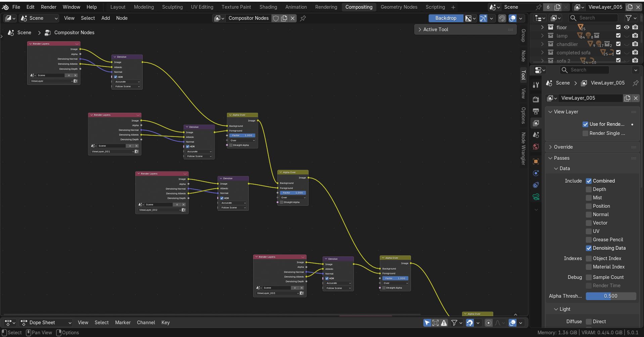Open the Scene properties tab icon
Screen dimensions: 644x337
click(x=536, y=135)
